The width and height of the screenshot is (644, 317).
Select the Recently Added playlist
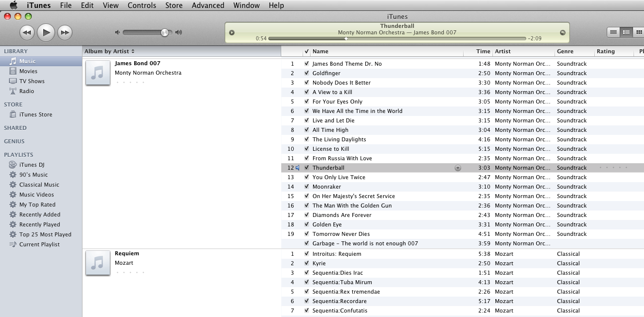click(41, 214)
